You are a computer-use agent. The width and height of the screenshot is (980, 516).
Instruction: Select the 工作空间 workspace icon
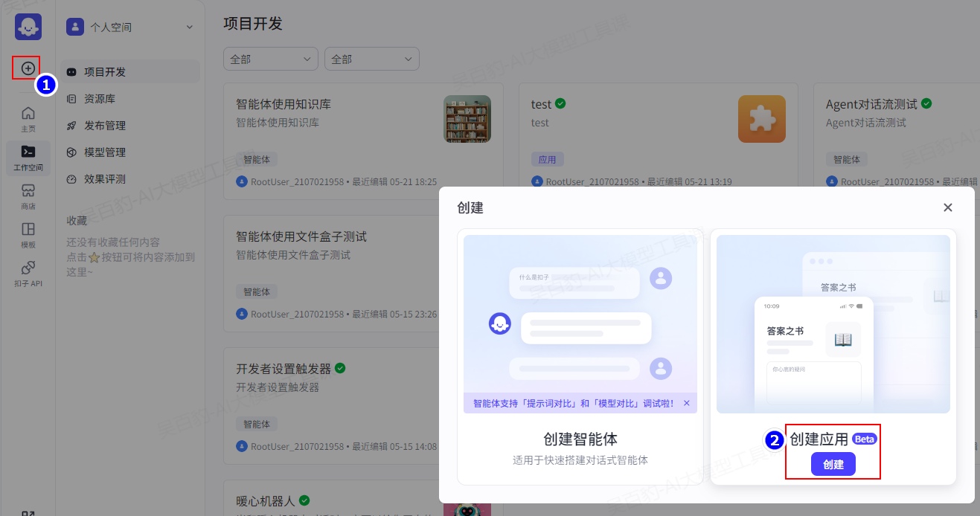28,157
